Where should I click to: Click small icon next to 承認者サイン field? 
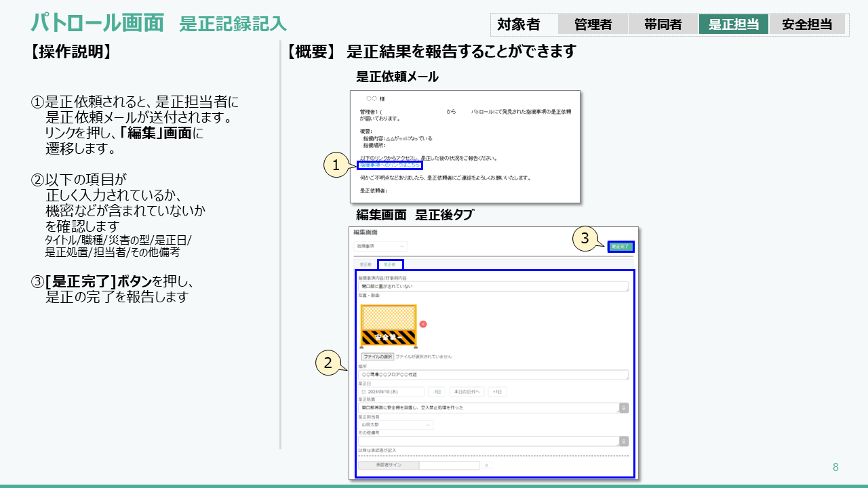point(486,466)
